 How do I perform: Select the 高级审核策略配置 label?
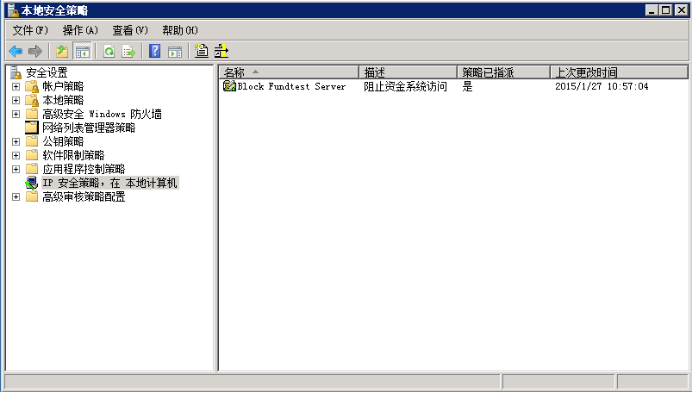[x=84, y=196]
